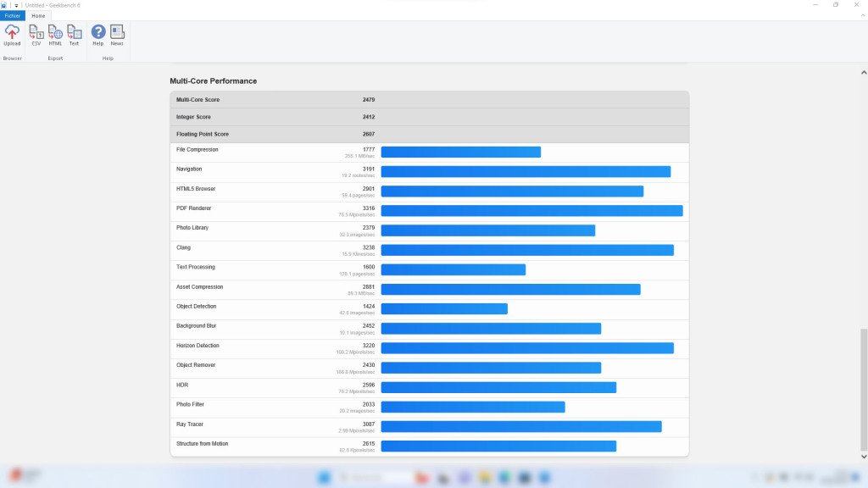Export results as Text
The width and height of the screenshot is (868, 488).
[x=74, y=36]
